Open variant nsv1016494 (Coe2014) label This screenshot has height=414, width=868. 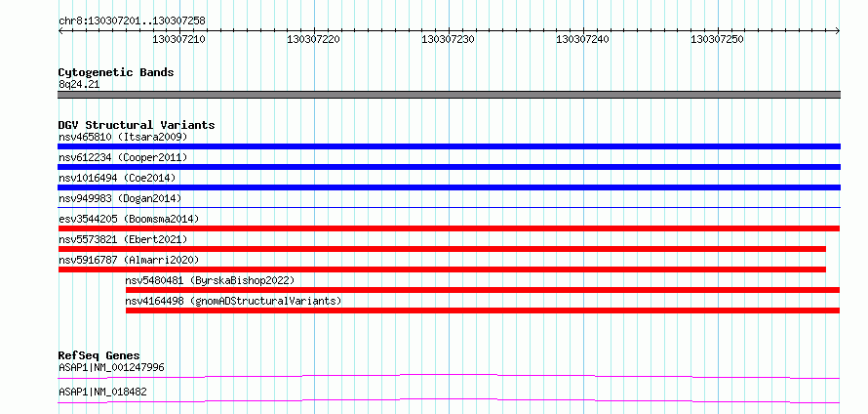point(117,178)
